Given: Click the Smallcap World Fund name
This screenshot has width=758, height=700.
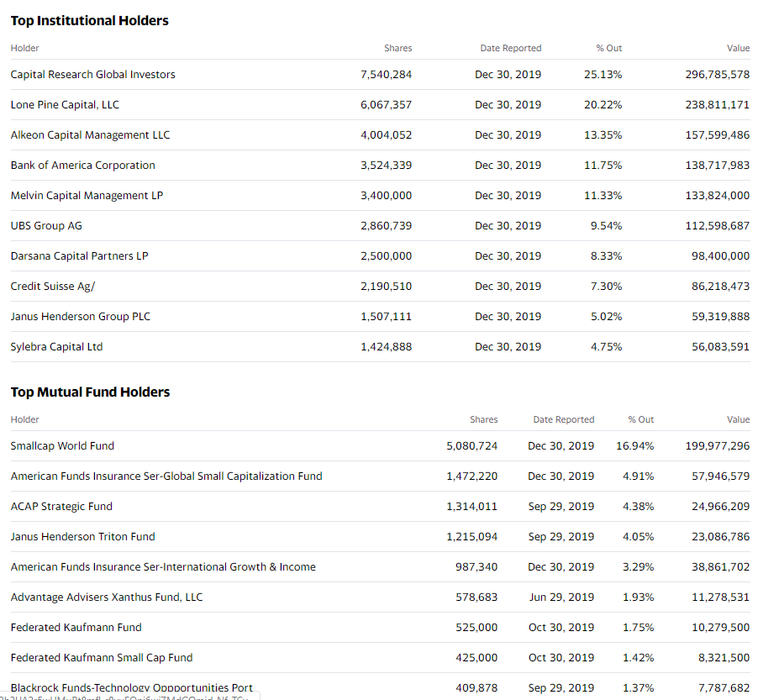Looking at the screenshot, I should pyautogui.click(x=62, y=446).
